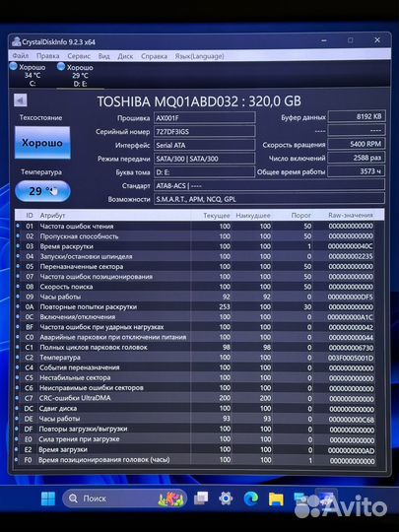Viewport: 399px width, 532px height.
Task: Select row 02 Пропускная способность
Action: click(x=195, y=236)
